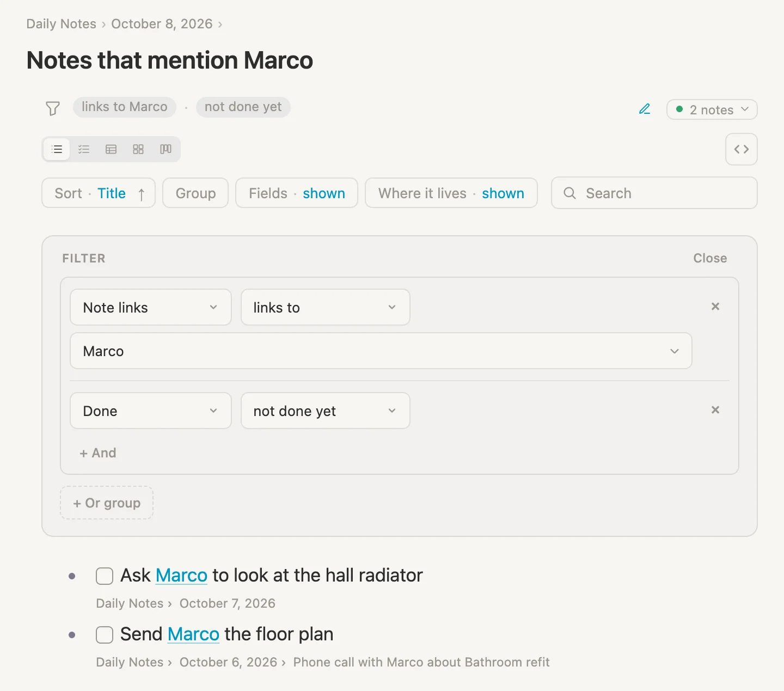Click the Notes that mention Marco title
784x691 pixels.
coord(170,60)
